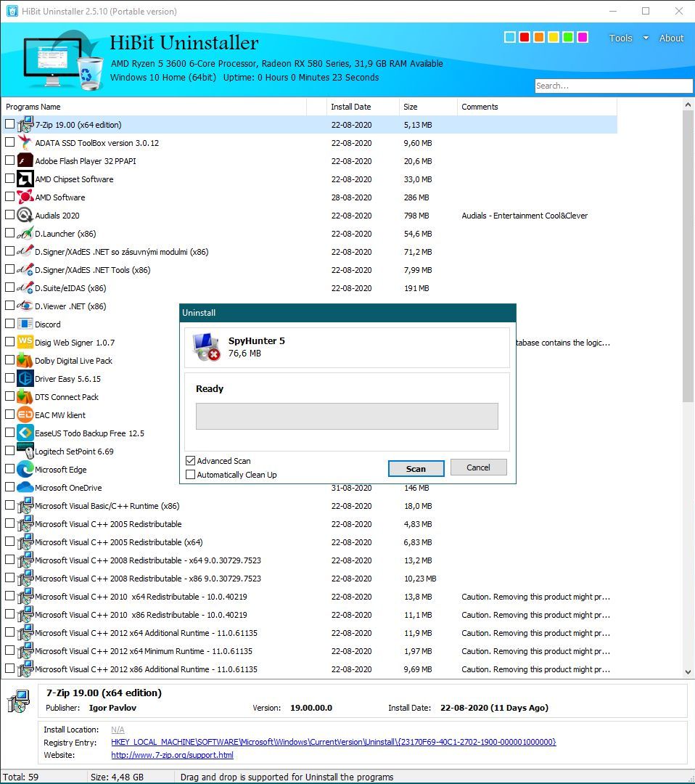Click the ADATA SSD ToolBox hummingbird icon
Viewport: 695px width, 784px height.
coord(25,142)
